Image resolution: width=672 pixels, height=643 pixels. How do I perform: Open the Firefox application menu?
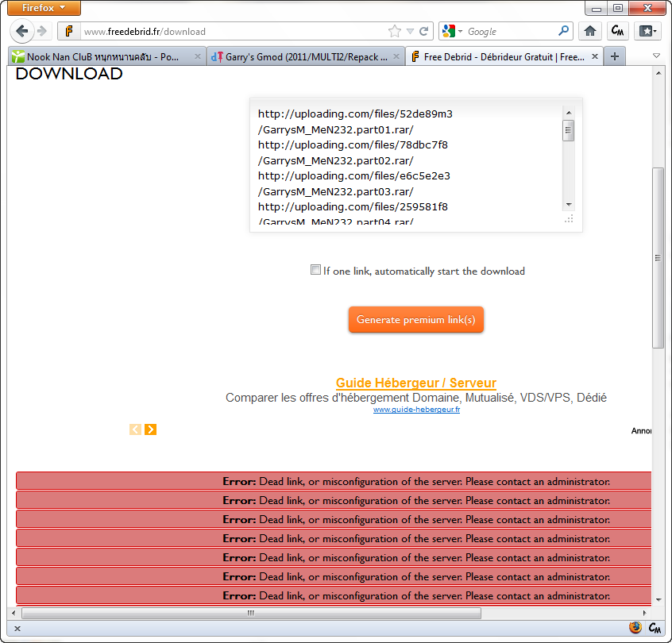coord(44,7)
